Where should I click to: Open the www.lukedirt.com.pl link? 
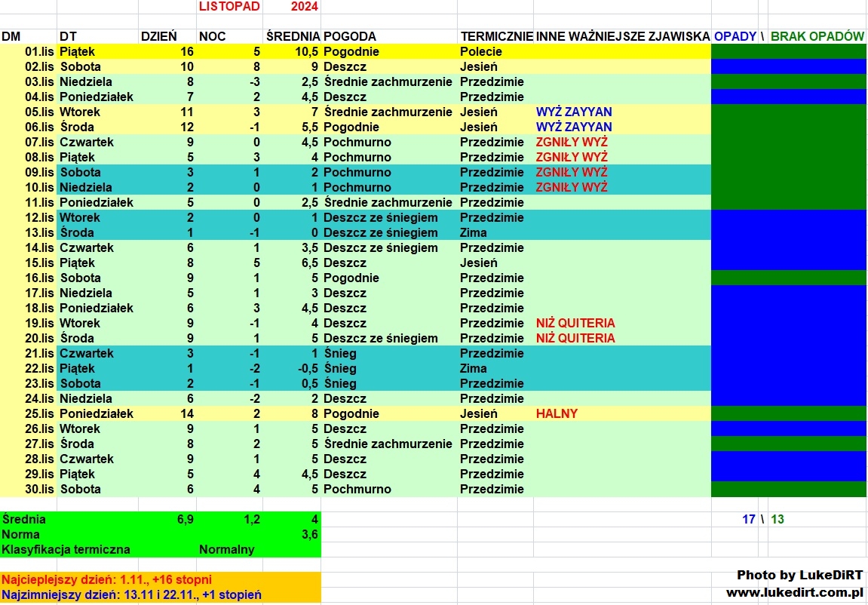(x=794, y=593)
